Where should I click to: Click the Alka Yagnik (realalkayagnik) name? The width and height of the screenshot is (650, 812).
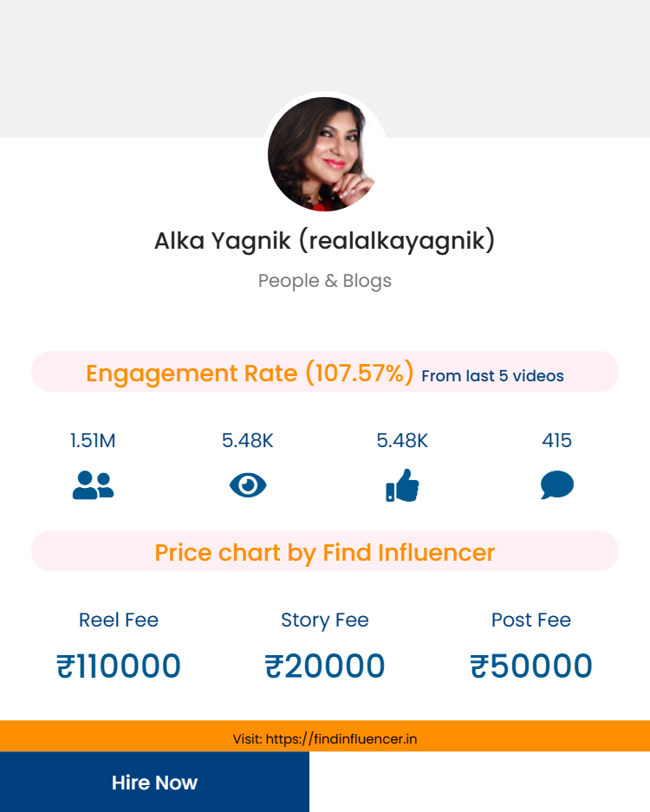pyautogui.click(x=325, y=241)
